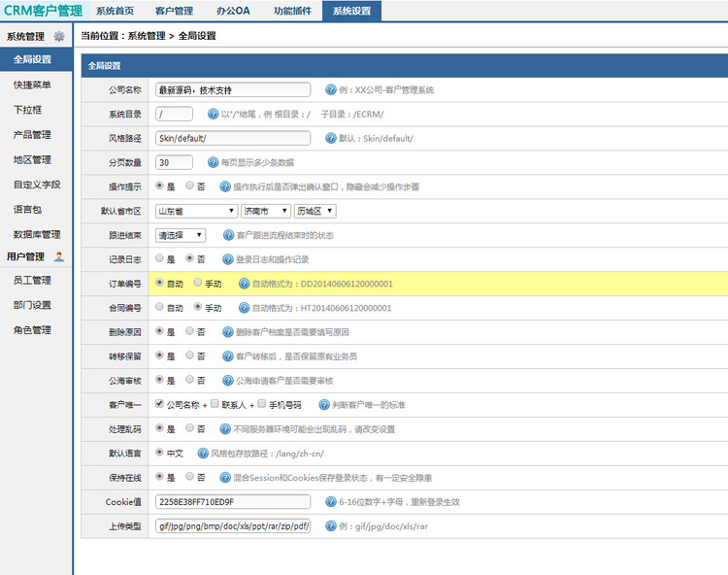This screenshot has width=728, height=575.
Task: Open the 历城区 district dropdown
Action: click(314, 211)
